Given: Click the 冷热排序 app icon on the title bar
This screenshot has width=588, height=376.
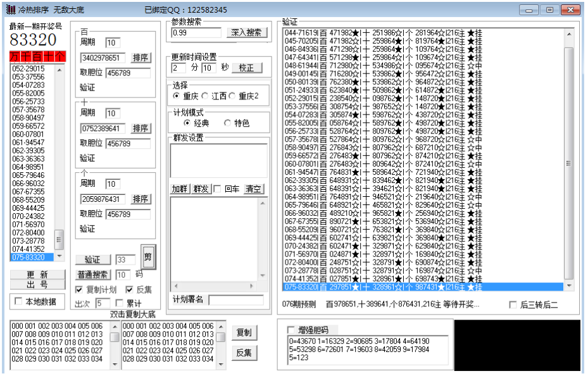Looking at the screenshot, I should pos(11,9).
